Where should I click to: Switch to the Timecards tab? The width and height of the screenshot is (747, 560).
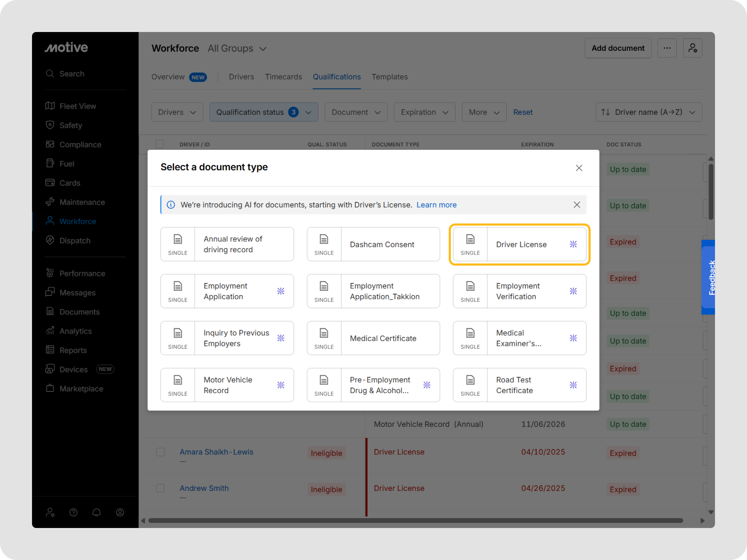pyautogui.click(x=283, y=77)
